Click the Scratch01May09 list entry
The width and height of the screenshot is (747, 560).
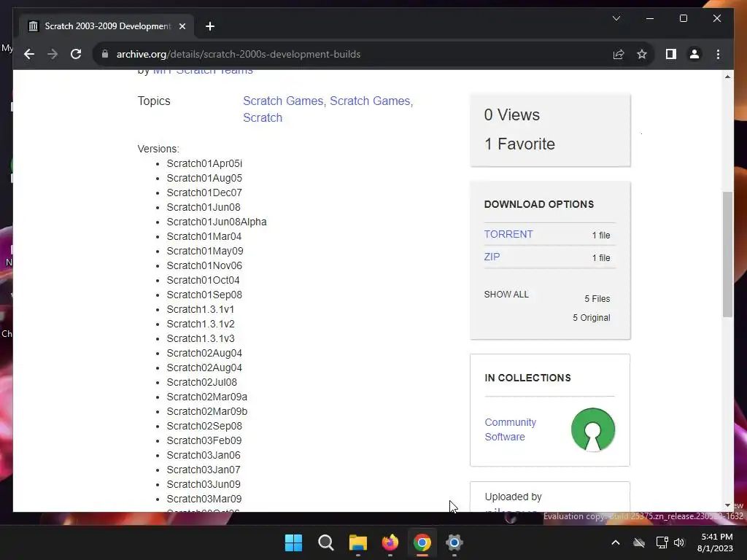tap(205, 251)
